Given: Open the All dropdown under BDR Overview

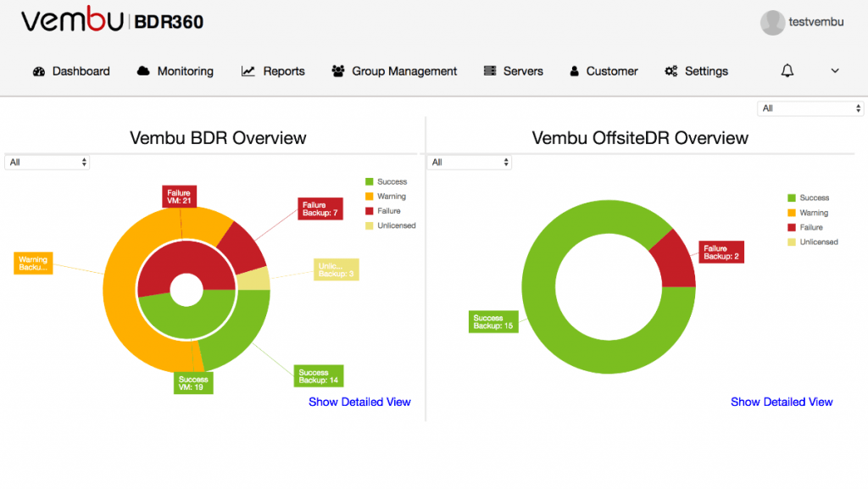Looking at the screenshot, I should (47, 162).
